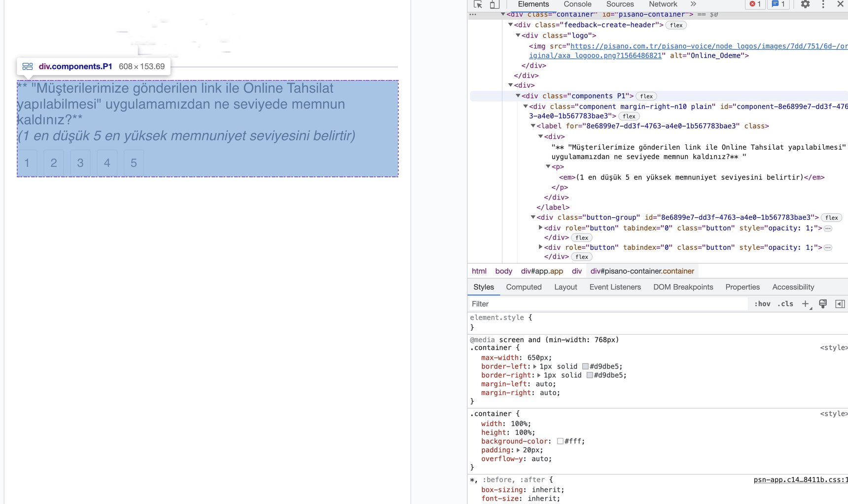Choose rating button 2 on the survey page
This screenshot has width=848, height=504.
click(54, 163)
